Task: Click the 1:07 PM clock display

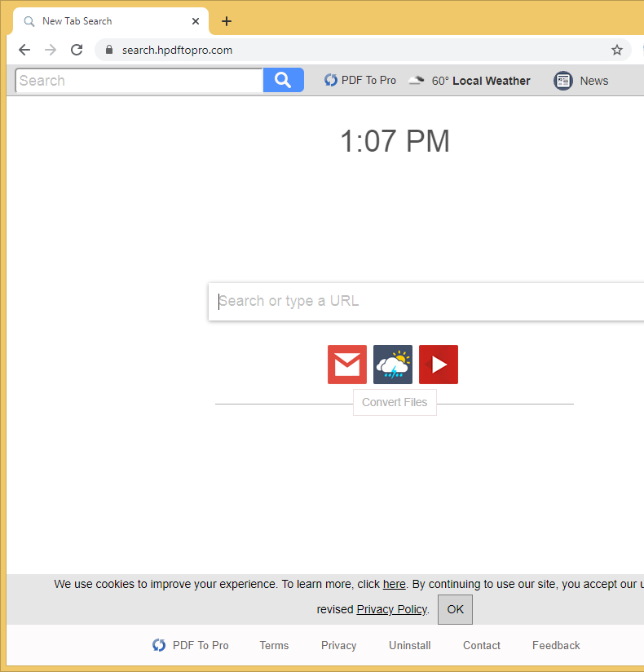Action: point(395,141)
